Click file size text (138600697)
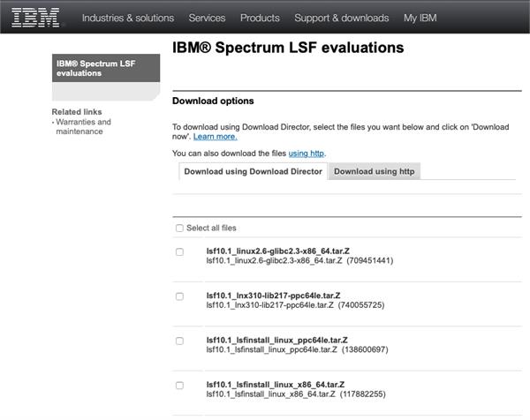Viewport: 530px width, 420px height. [x=365, y=349]
